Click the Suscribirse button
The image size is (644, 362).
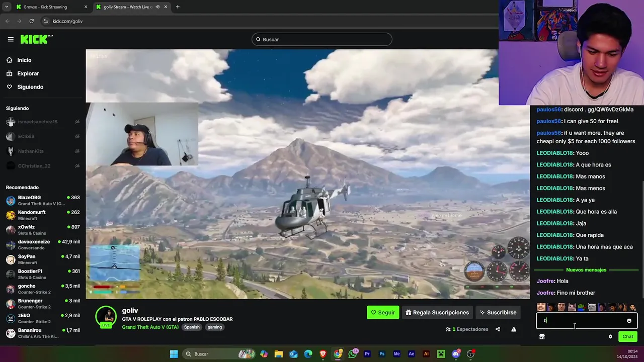(x=498, y=312)
